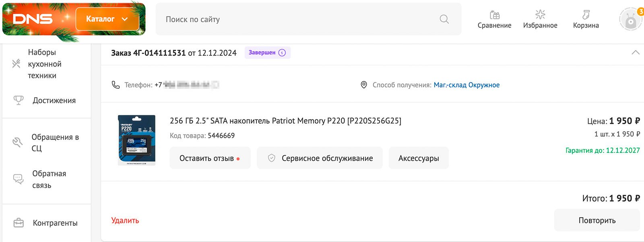Viewport: 644px width, 242px height.
Task: Click the Повторить order button
Action: tap(597, 220)
